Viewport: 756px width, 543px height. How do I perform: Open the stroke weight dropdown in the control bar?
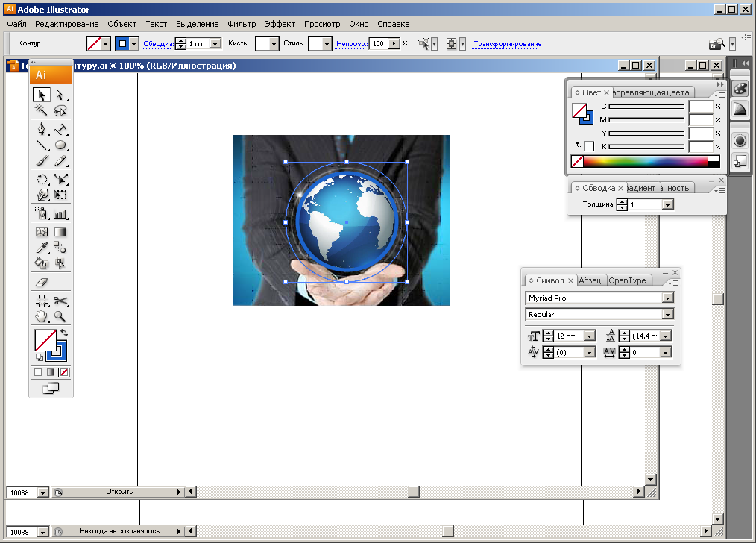point(216,44)
